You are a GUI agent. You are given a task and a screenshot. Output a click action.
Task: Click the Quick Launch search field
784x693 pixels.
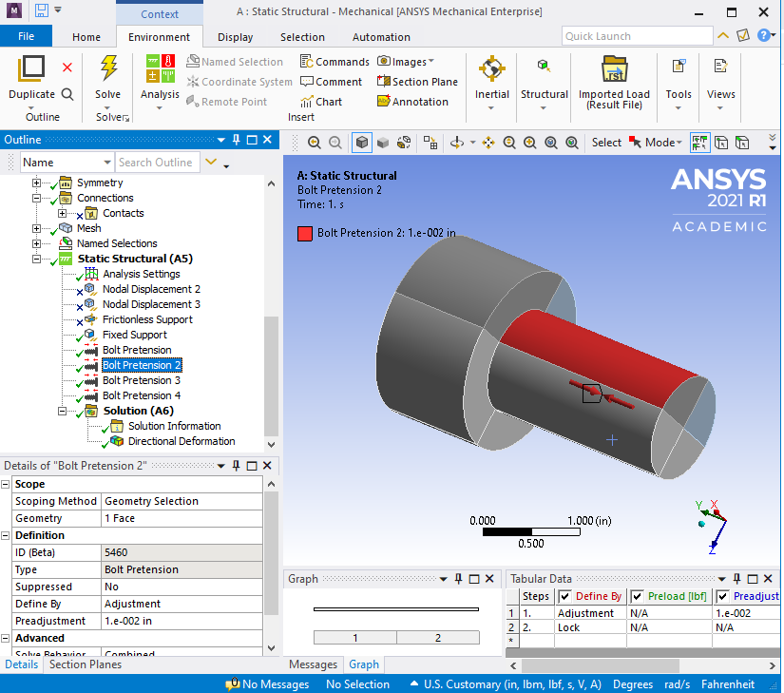(x=637, y=36)
